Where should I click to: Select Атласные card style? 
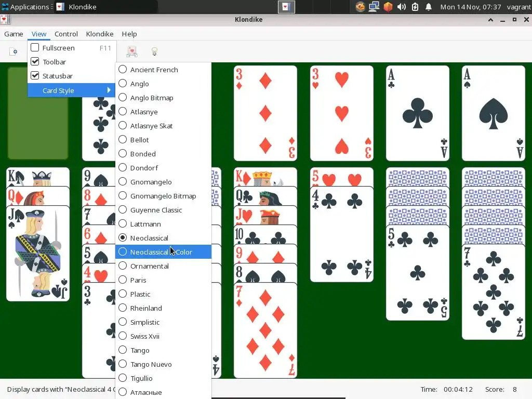163,392
